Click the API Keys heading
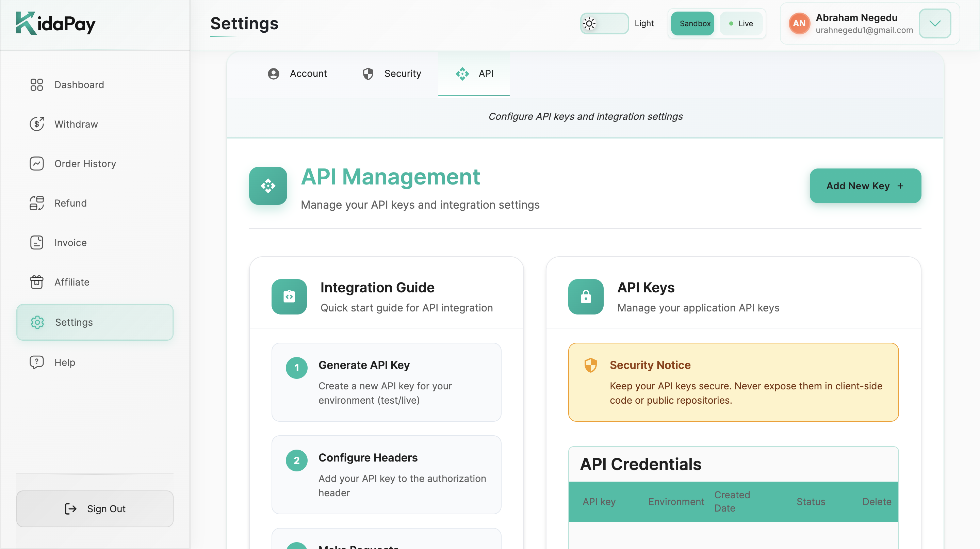The width and height of the screenshot is (980, 549). [646, 287]
